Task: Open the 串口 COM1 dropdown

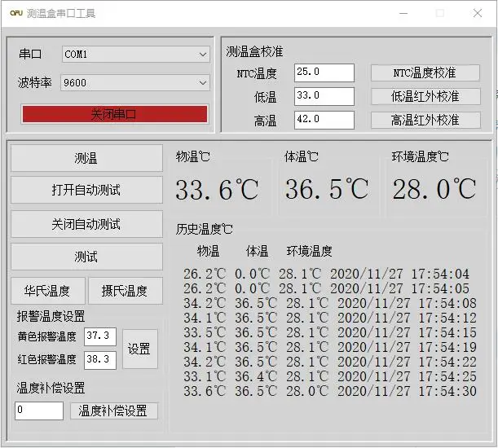Action: pos(136,55)
